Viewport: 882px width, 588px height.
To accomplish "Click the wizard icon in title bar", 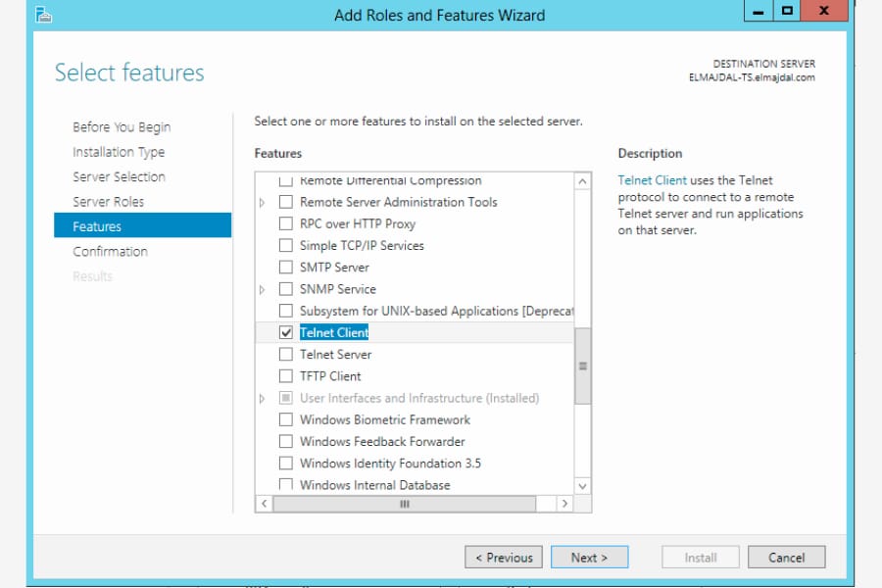I will [x=43, y=15].
